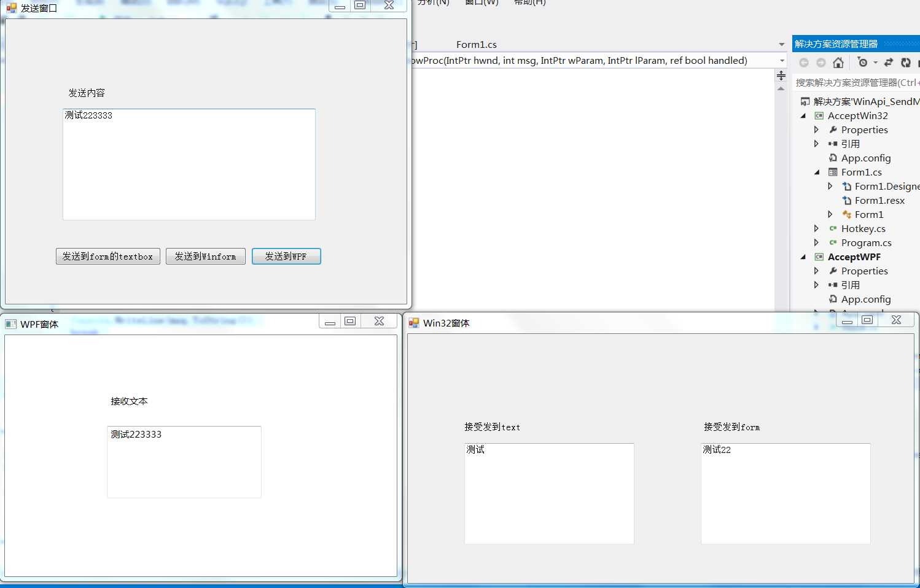Click the Form1.cs form file icon

point(833,172)
